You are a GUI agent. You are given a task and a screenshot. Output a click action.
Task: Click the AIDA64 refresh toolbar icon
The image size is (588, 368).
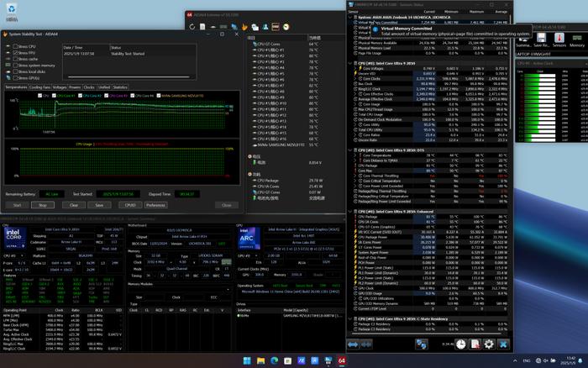192,27
